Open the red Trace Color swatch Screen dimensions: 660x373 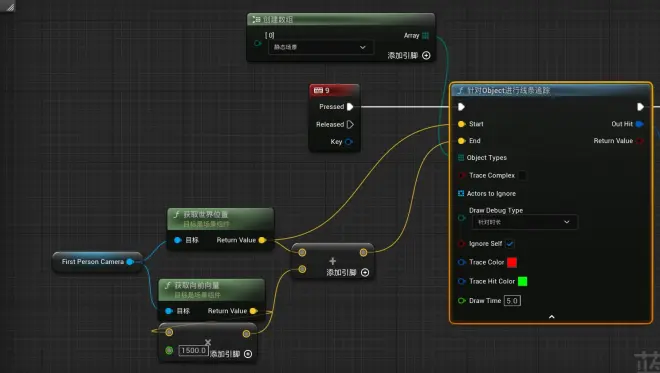click(x=512, y=262)
